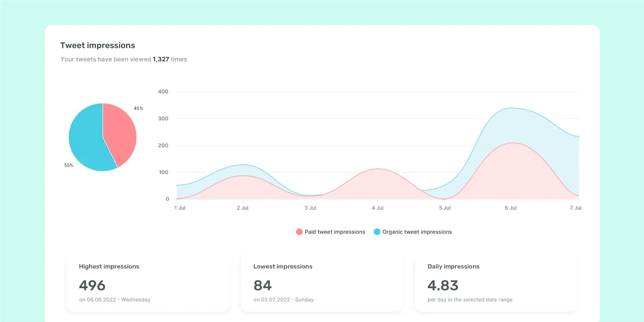
Task: Click the 4.83 daily impressions value
Action: tap(443, 285)
